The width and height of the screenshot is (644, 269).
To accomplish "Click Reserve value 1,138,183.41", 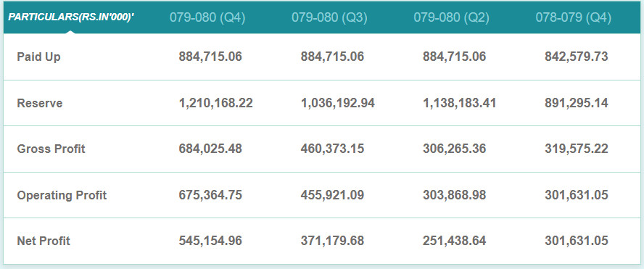I will [x=460, y=103].
